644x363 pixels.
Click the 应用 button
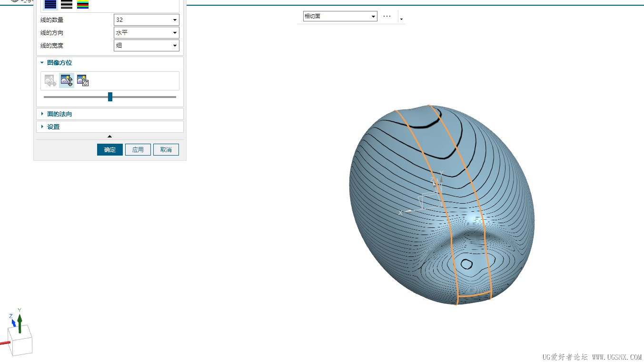coord(138,149)
